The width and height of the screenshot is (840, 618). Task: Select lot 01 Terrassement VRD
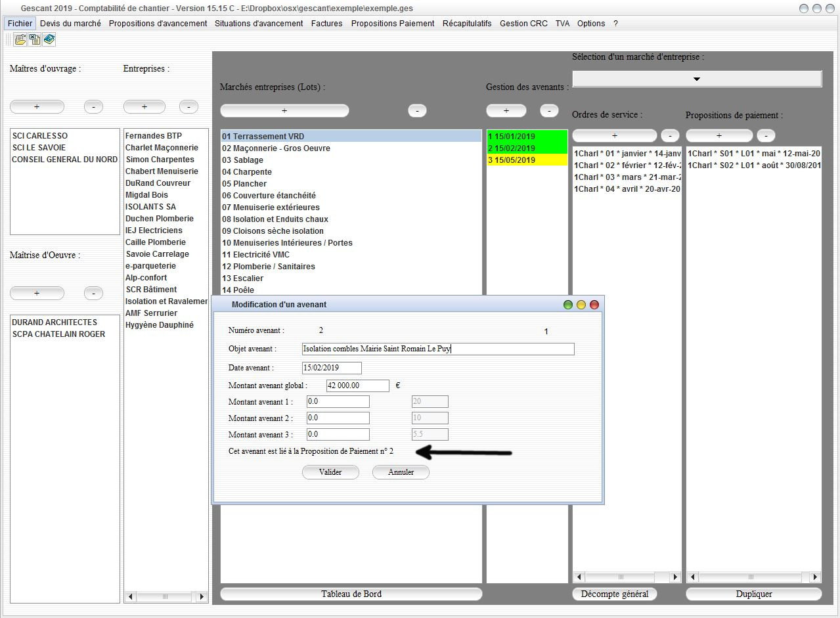pyautogui.click(x=351, y=137)
